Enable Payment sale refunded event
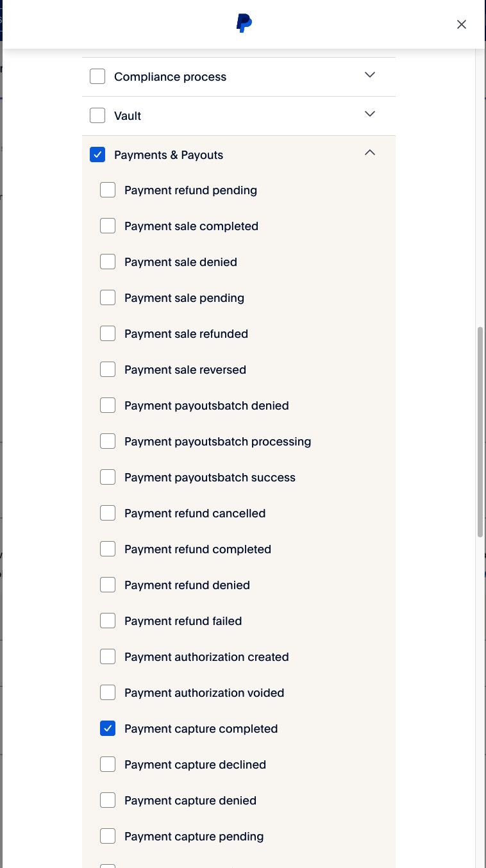Image resolution: width=486 pixels, height=868 pixels. 108,334
